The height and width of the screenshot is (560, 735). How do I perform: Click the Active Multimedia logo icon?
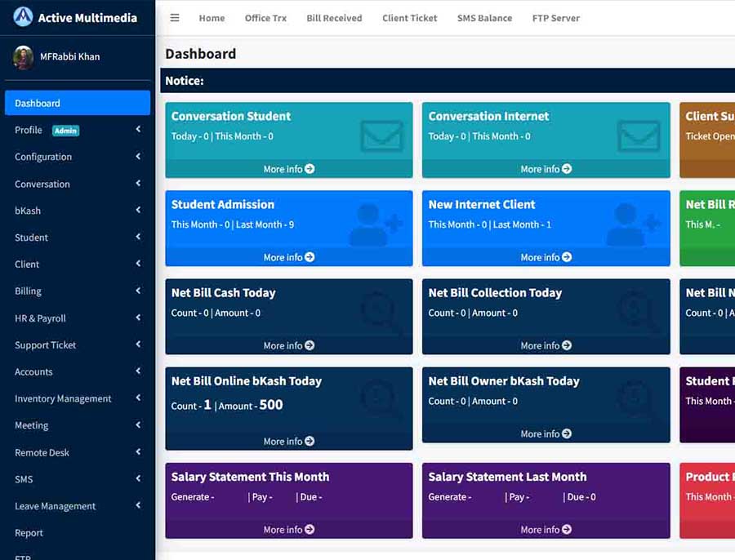coord(23,17)
